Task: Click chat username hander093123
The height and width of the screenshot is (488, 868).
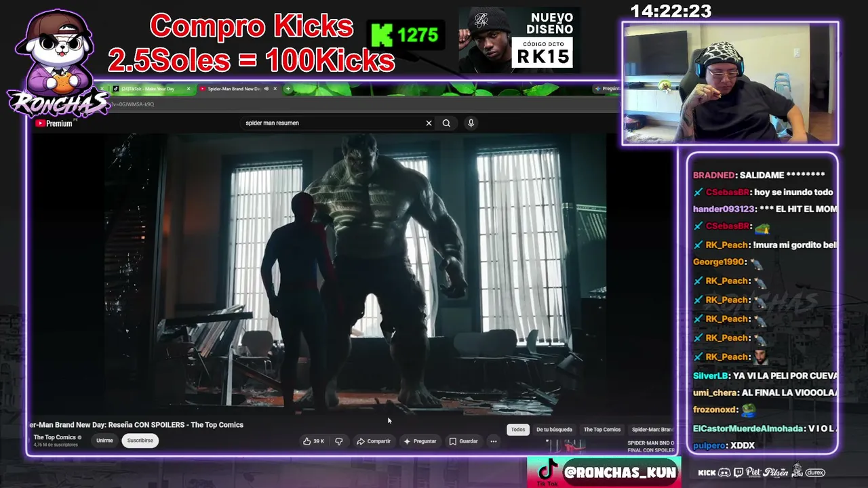Action: click(x=724, y=209)
